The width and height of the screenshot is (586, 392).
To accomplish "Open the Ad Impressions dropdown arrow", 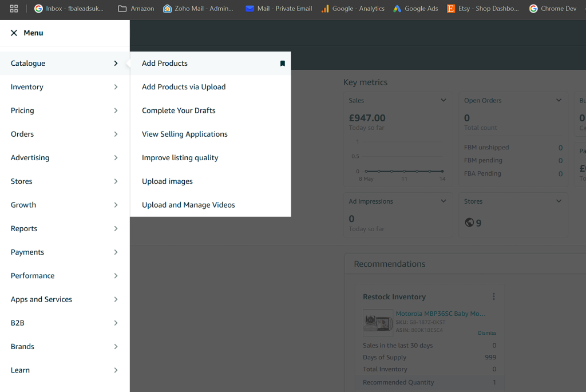I will 444,201.
